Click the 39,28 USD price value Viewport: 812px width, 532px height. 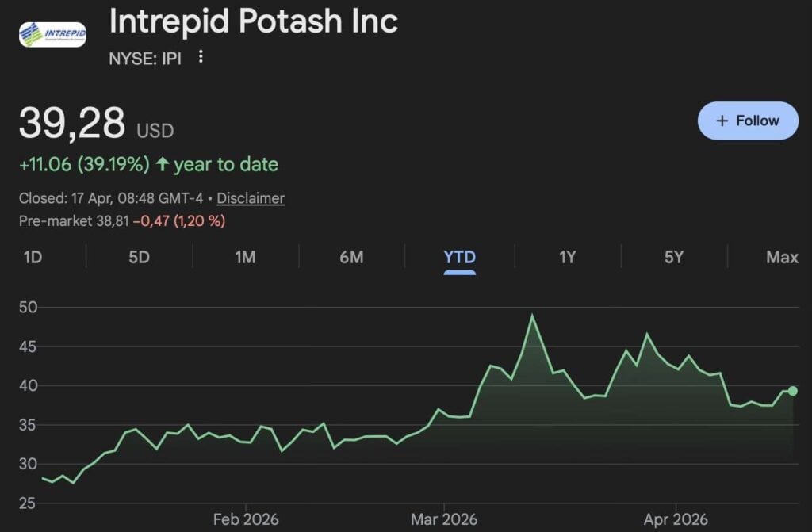click(72, 124)
